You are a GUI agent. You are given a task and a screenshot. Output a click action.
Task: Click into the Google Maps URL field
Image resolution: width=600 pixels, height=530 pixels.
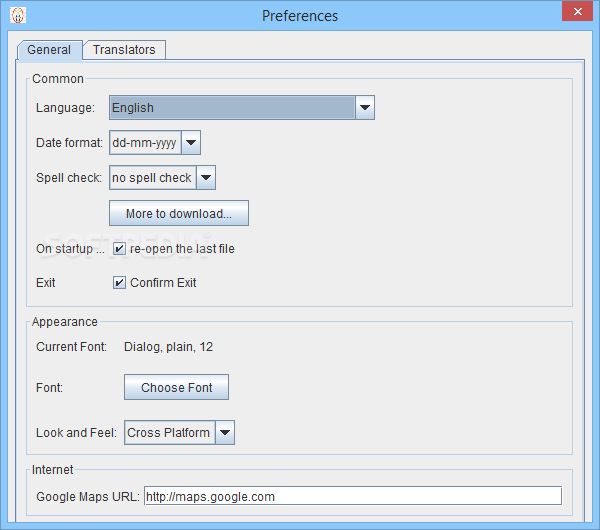pyautogui.click(x=353, y=496)
